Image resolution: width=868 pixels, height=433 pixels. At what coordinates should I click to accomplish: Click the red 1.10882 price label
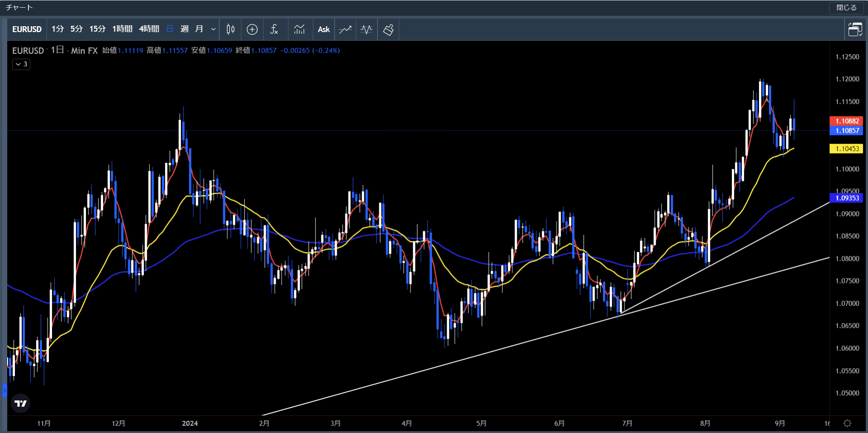pyautogui.click(x=846, y=121)
